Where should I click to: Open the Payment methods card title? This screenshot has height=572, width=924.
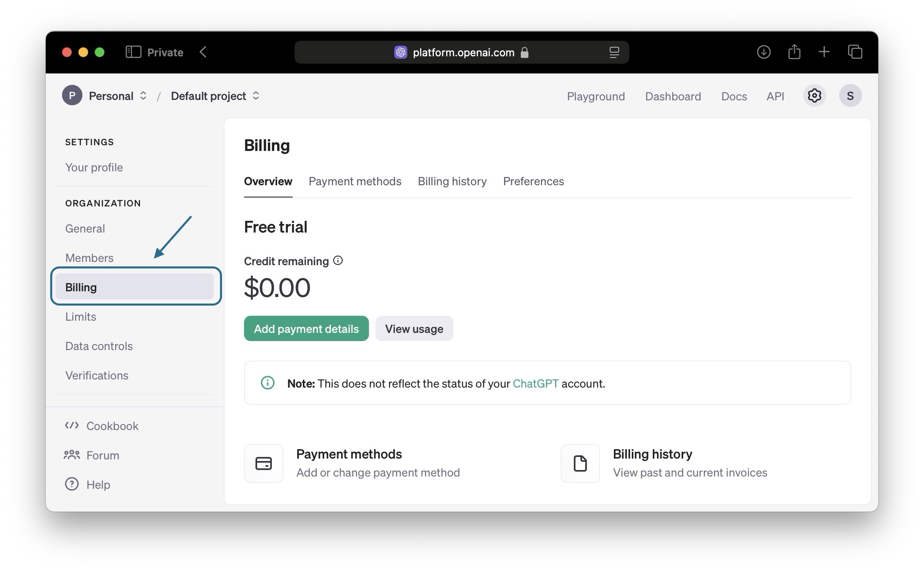click(x=349, y=454)
